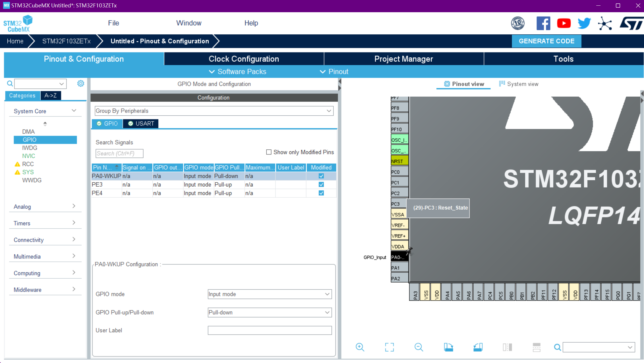Screen dimensions: 644x363
Task: Open the GPIO Pull-up/Pull-down dropdown
Action: tap(270, 312)
